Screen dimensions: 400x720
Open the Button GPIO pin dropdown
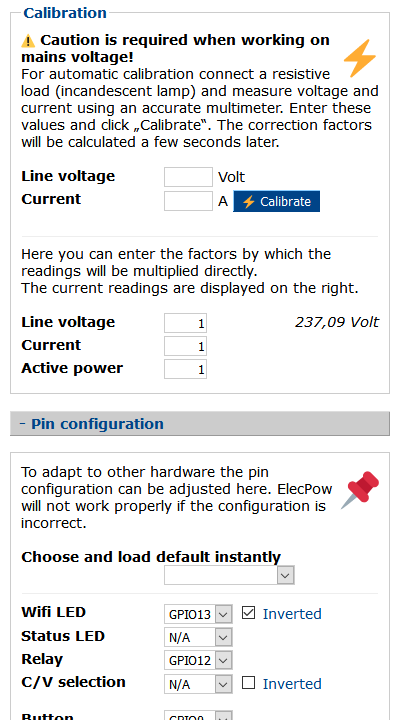pyautogui.click(x=198, y=715)
